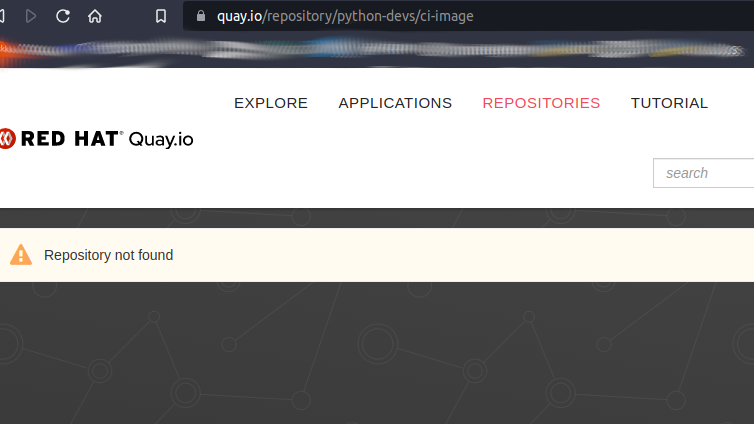This screenshot has height=424, width=754.
Task: Open the Applications menu item
Action: 395,103
